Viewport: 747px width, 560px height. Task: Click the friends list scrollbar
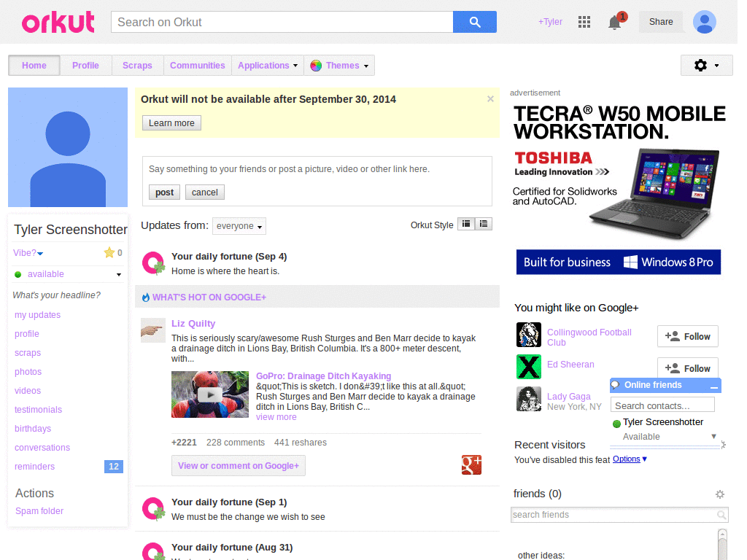coord(722,544)
